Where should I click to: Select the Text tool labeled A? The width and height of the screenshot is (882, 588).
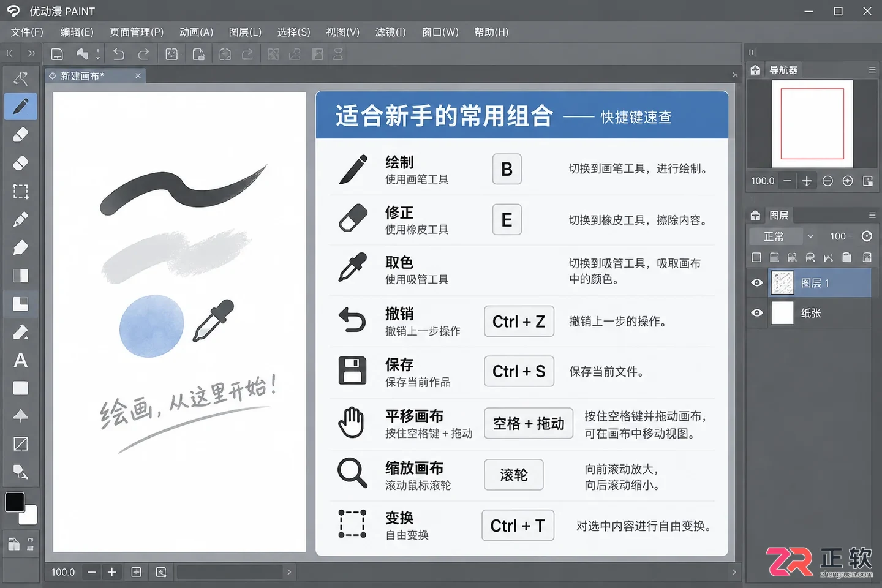click(20, 360)
